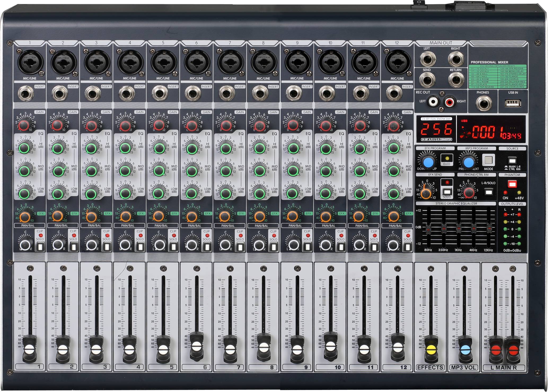Click the channel 5 volume fader
Viewport: 548px width, 392px height.
(163, 349)
